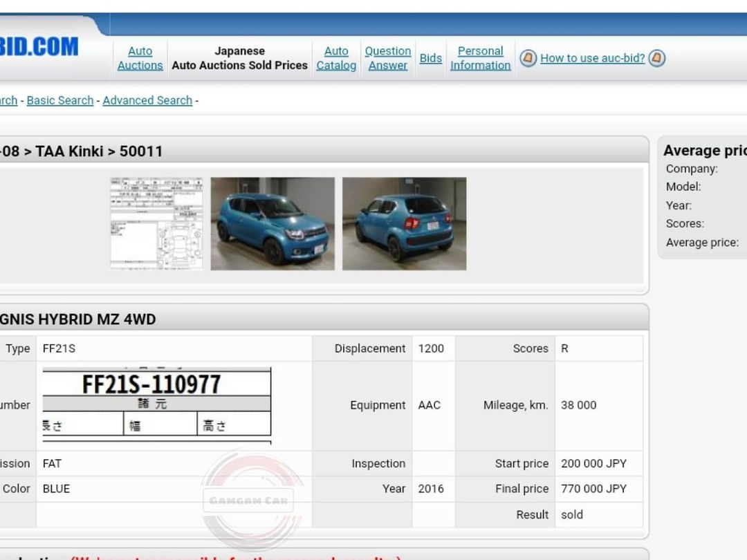Image resolution: width=747 pixels, height=560 pixels.
Task: Click the 'HYBRID MZ 4WD' model heading
Action: click(97, 319)
